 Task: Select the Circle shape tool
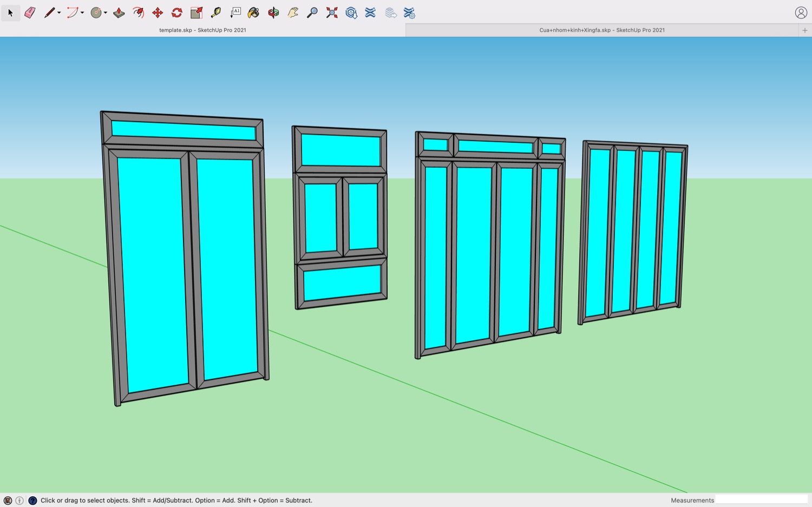point(96,12)
